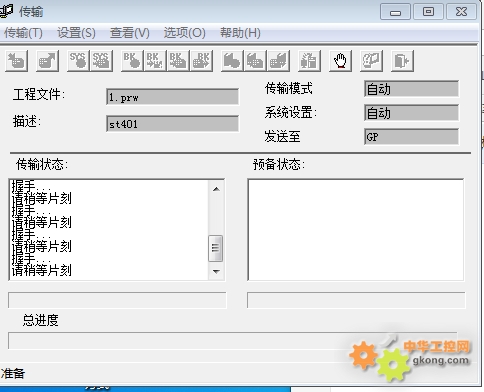Click the 系统设置 field showing 自动
This screenshot has height=392, width=484.
[411, 113]
